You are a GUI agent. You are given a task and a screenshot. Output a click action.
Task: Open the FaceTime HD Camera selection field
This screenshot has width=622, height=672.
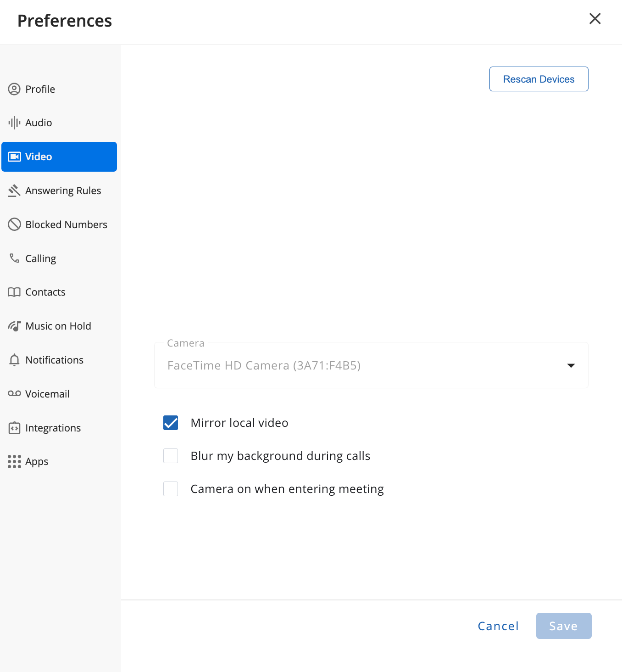(x=371, y=365)
